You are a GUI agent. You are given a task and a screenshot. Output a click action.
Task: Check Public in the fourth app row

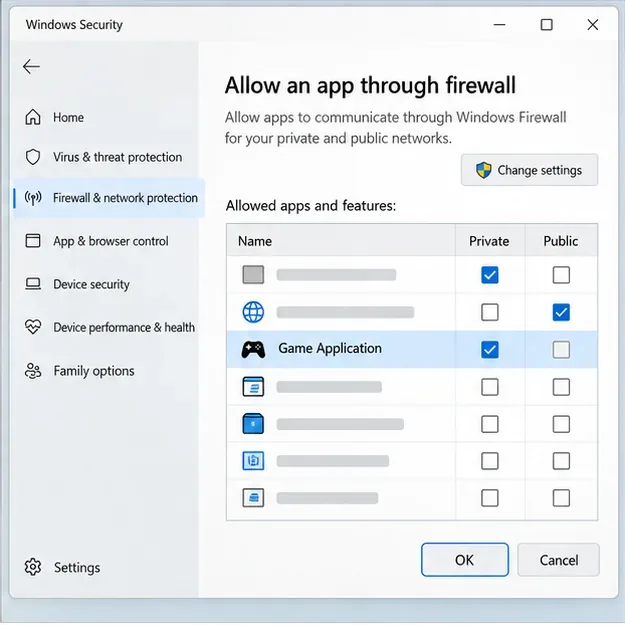(561, 387)
